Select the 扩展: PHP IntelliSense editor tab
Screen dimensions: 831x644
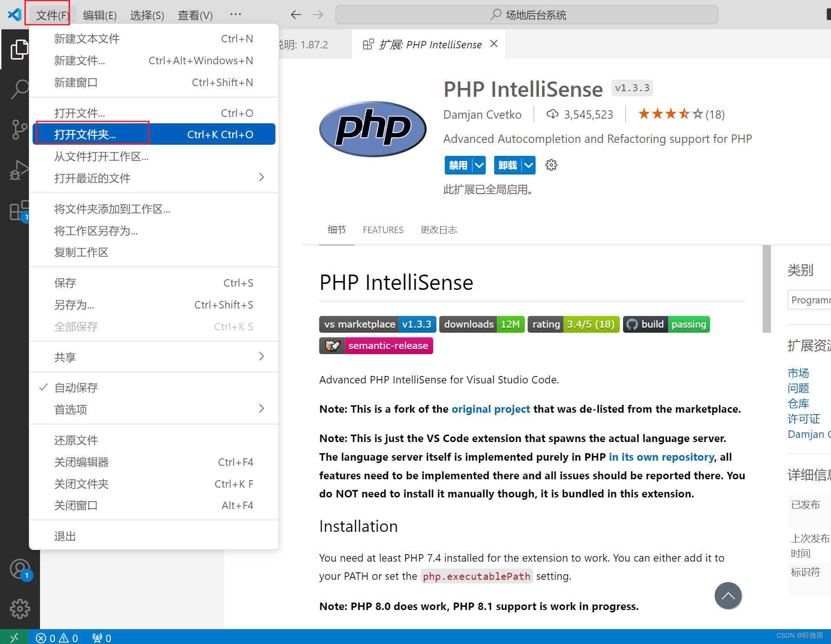point(429,44)
